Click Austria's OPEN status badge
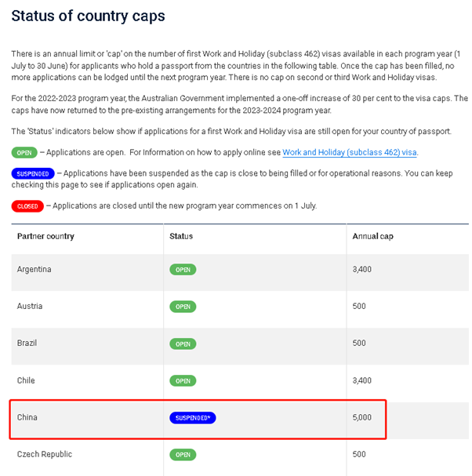 click(183, 307)
